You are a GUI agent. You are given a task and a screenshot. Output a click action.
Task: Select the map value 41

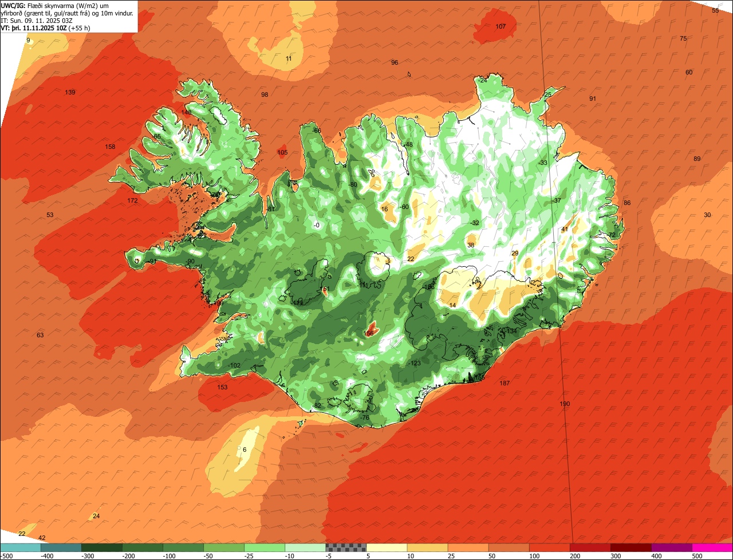tap(565, 229)
